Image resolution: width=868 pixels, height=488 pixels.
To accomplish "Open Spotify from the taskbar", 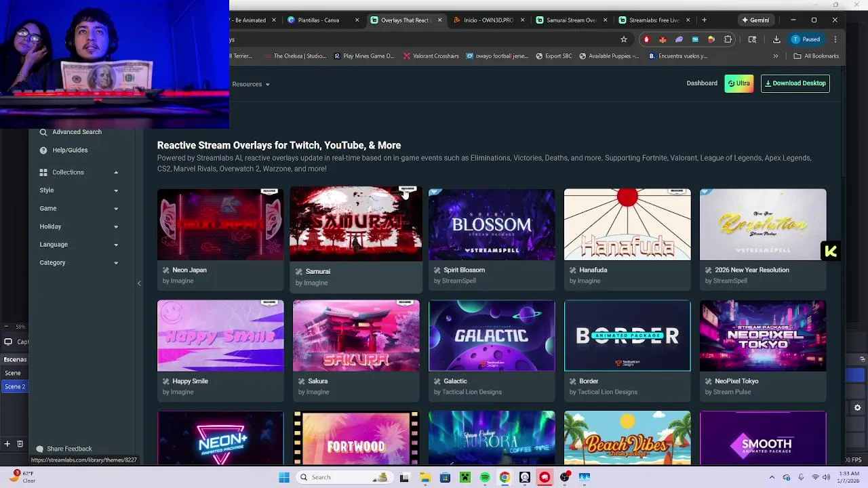I will pyautogui.click(x=485, y=477).
